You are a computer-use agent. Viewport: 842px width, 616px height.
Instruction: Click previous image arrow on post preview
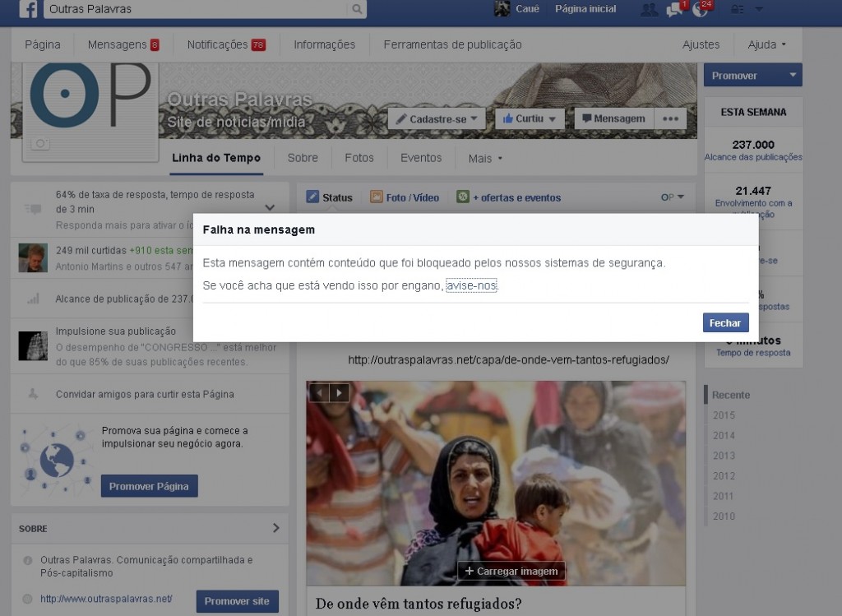pyautogui.click(x=319, y=392)
